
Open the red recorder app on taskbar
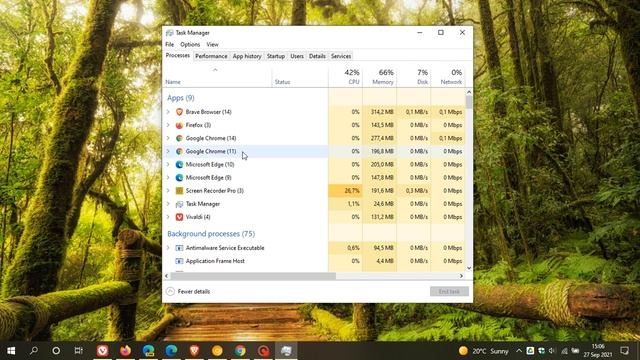click(x=263, y=351)
